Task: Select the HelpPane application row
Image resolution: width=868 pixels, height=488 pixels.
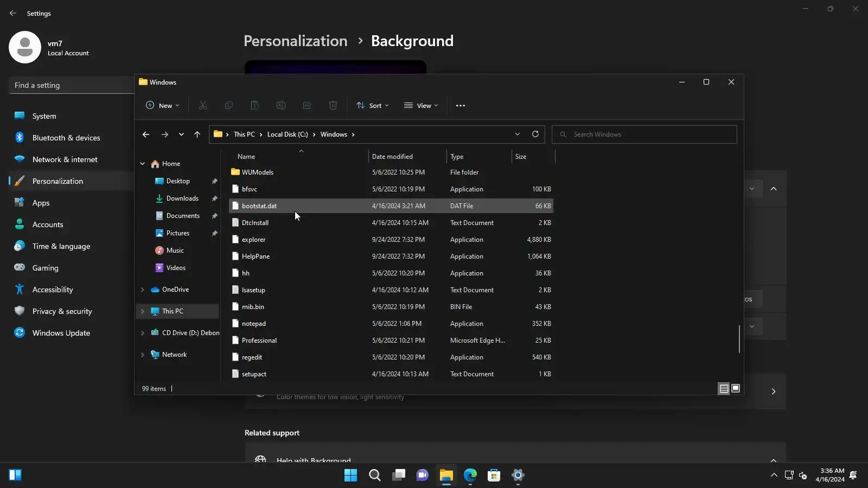Action: tap(391, 256)
